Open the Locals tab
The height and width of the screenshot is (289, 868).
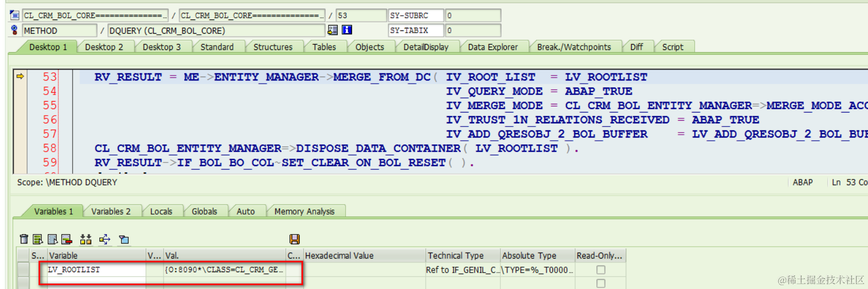161,211
